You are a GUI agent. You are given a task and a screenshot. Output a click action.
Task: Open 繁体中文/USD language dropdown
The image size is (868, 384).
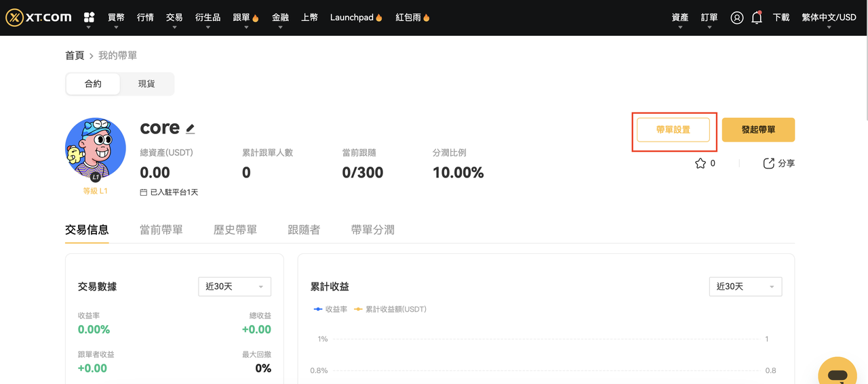829,18
